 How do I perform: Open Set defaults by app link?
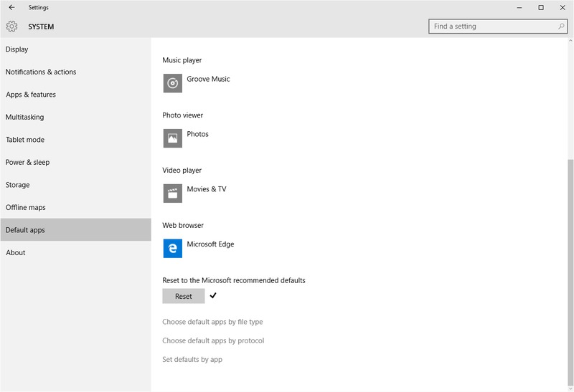coord(192,359)
